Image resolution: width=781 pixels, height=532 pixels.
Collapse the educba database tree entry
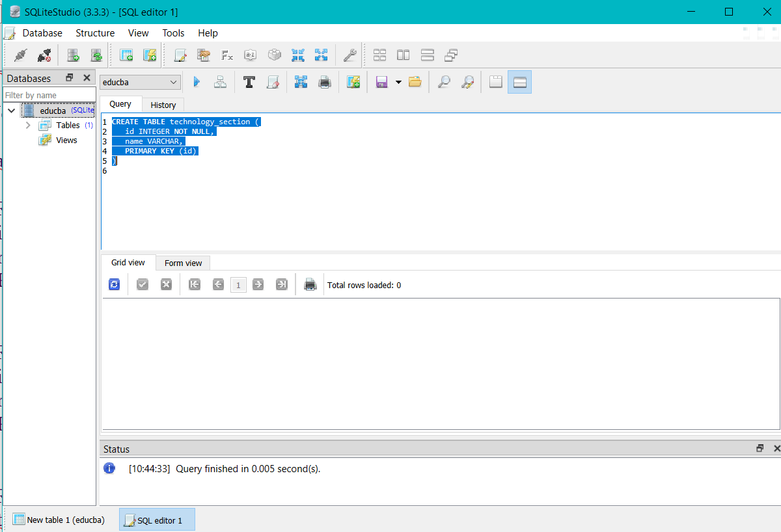11,110
